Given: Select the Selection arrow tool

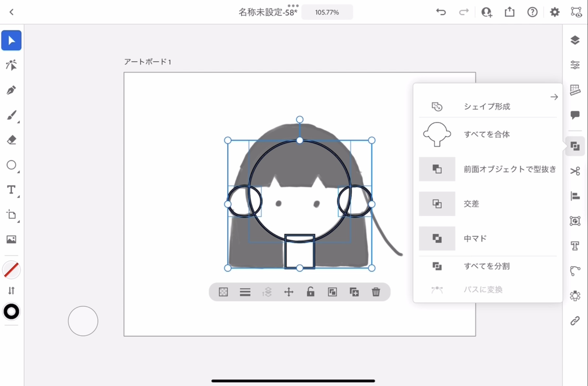Looking at the screenshot, I should tap(11, 40).
